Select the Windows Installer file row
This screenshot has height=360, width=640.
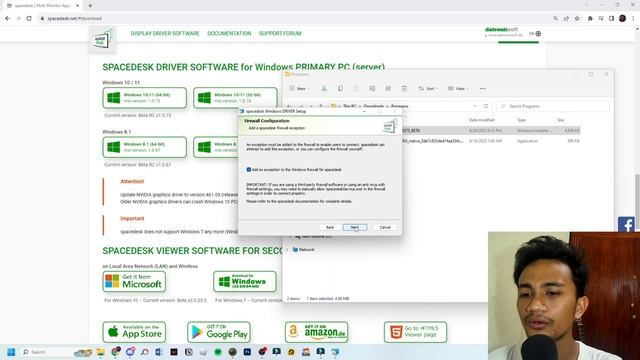490,131
